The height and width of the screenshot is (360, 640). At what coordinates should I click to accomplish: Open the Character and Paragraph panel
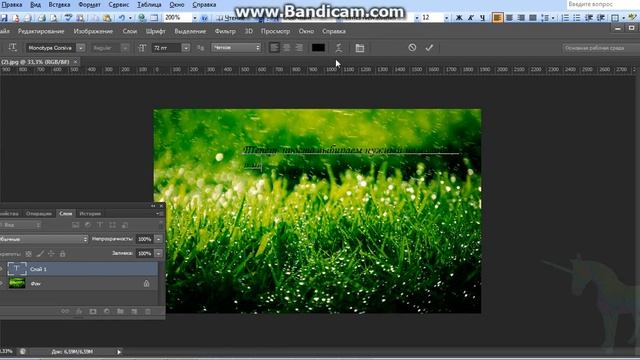pos(360,48)
